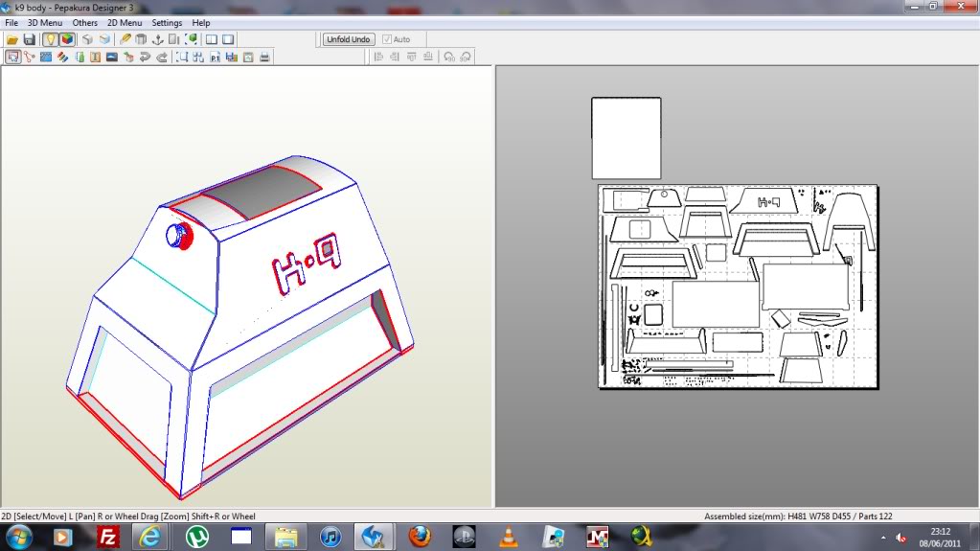980x551 pixels.
Task: Click the gray cylinder icon
Action: pyautogui.click(x=141, y=39)
